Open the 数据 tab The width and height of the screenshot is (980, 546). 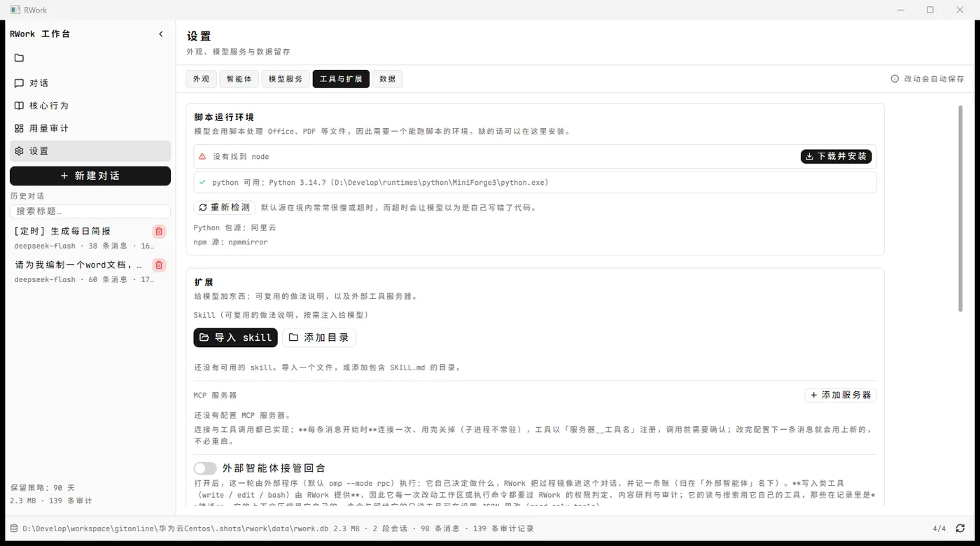(388, 79)
